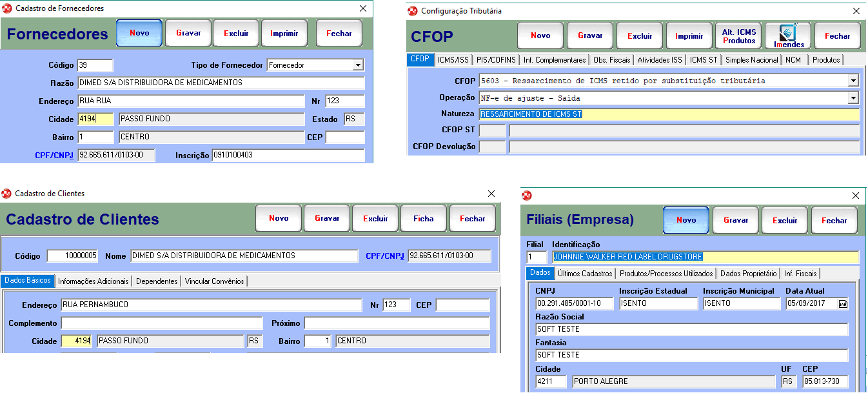The image size is (868, 393).
Task: Open Últimos Cadastros tab
Action: click(x=585, y=274)
